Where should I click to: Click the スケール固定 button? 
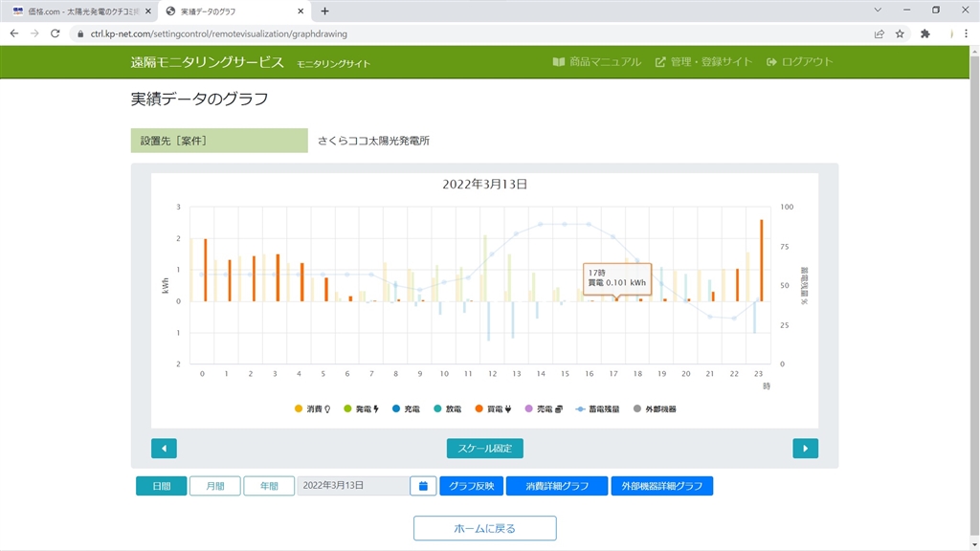pyautogui.click(x=485, y=448)
